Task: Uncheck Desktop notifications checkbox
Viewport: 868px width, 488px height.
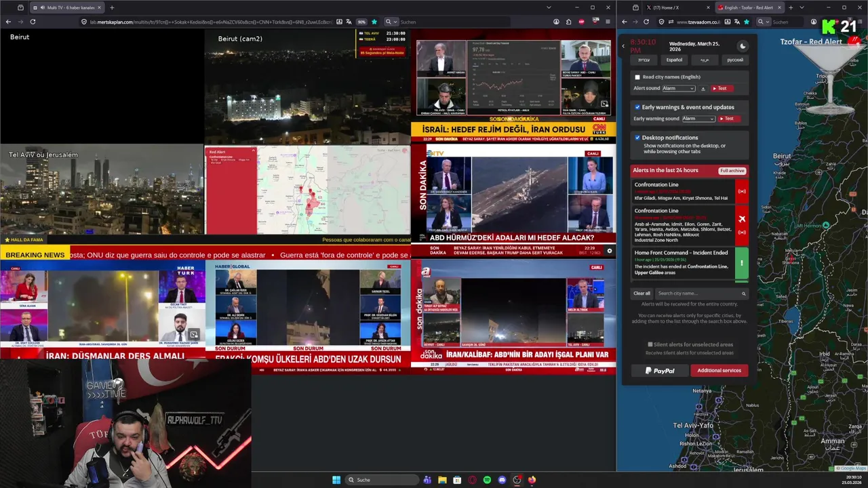Action: click(x=637, y=138)
